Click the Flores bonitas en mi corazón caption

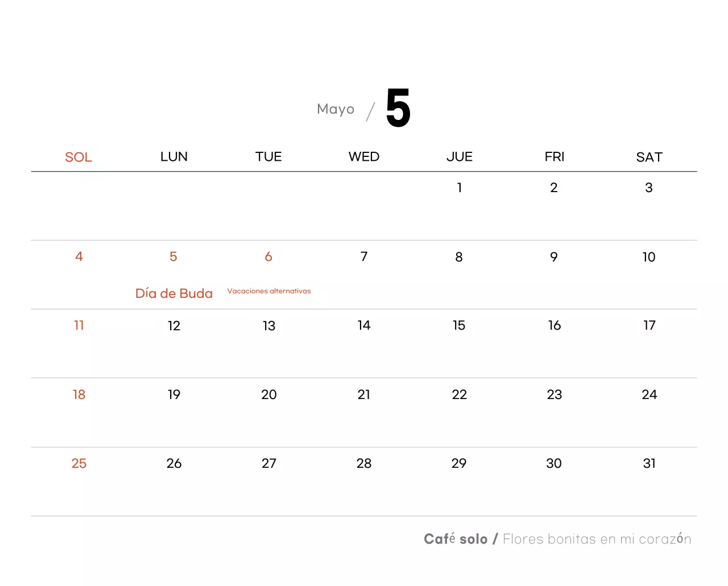coord(597,539)
